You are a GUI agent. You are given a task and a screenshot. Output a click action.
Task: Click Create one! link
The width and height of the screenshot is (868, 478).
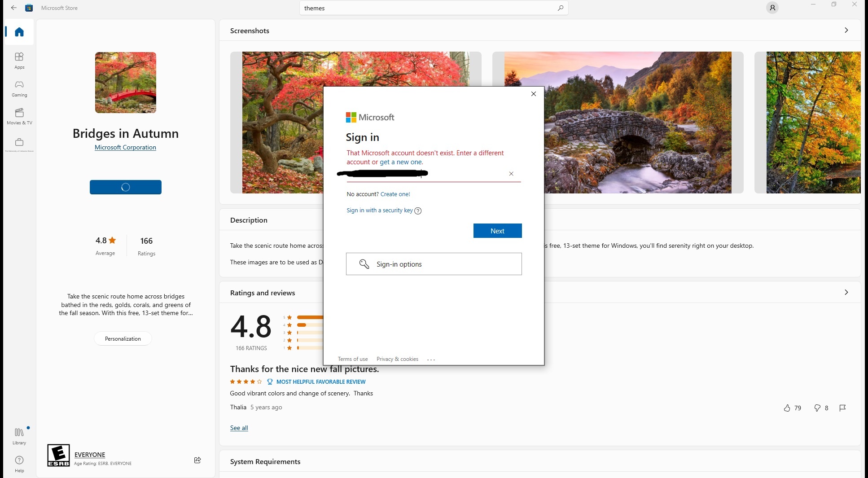click(x=395, y=194)
